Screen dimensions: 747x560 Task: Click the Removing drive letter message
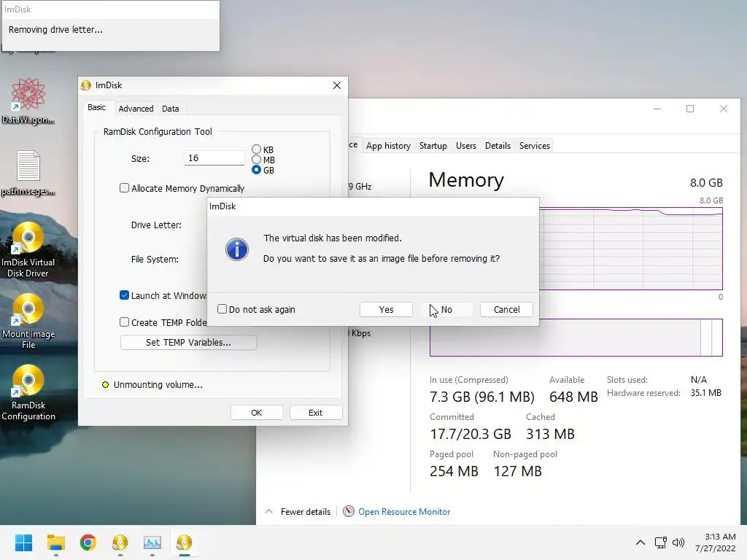click(x=55, y=29)
